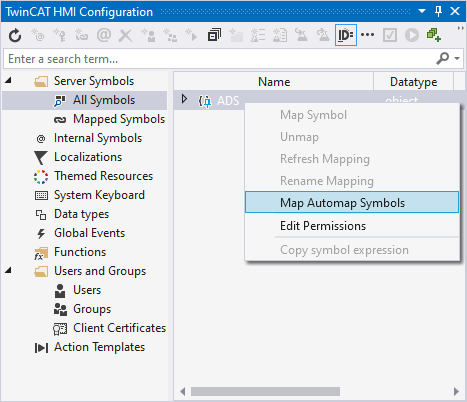Click the checkmark box toolbar icon
The image size is (467, 402).
390,35
